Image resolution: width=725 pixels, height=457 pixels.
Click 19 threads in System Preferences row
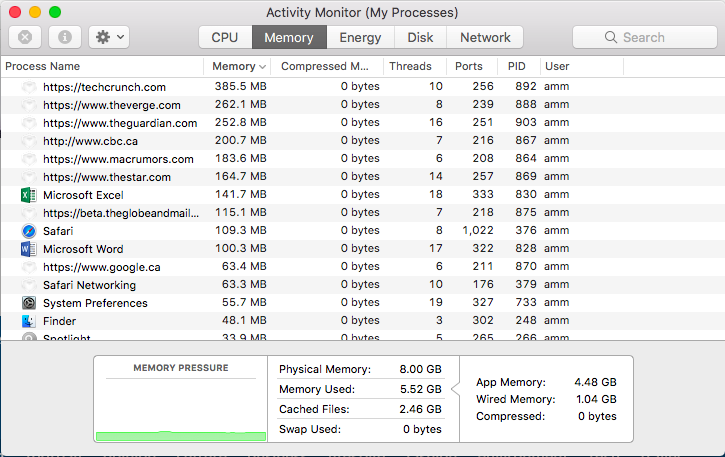point(436,303)
